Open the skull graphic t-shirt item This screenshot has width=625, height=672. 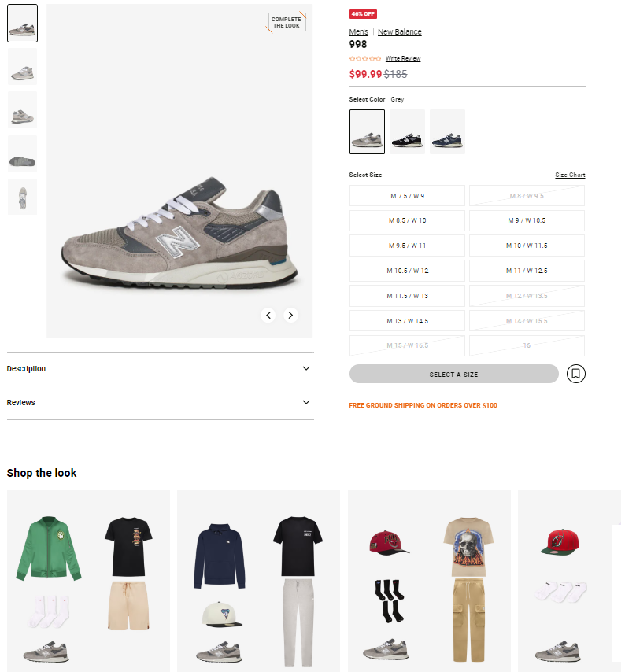(x=468, y=548)
